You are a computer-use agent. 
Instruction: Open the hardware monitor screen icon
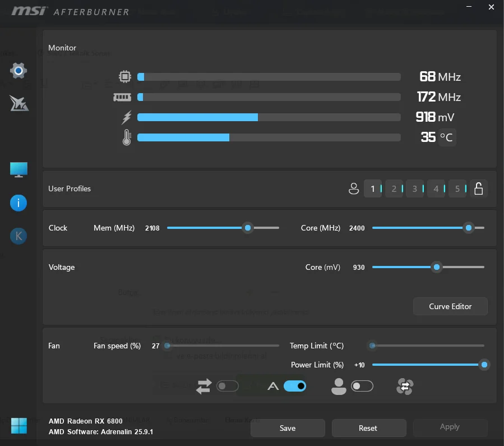point(19,169)
